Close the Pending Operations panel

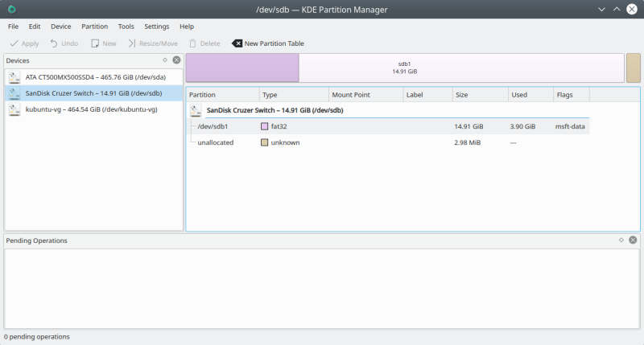tap(633, 240)
